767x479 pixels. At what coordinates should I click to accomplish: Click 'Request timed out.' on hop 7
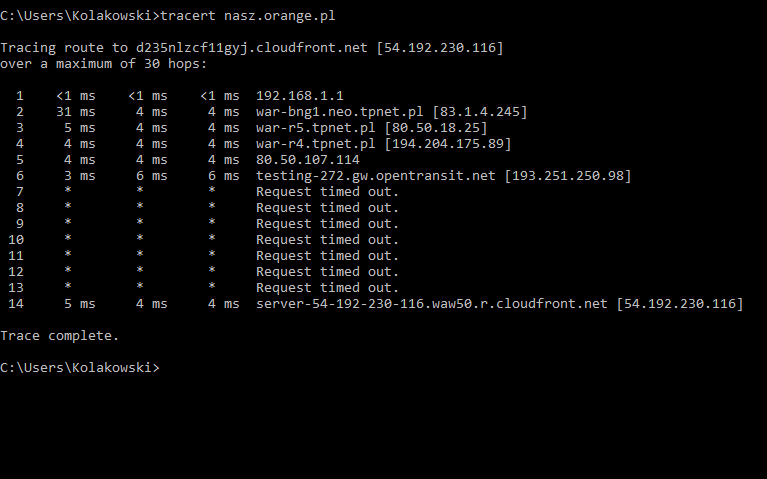point(327,192)
